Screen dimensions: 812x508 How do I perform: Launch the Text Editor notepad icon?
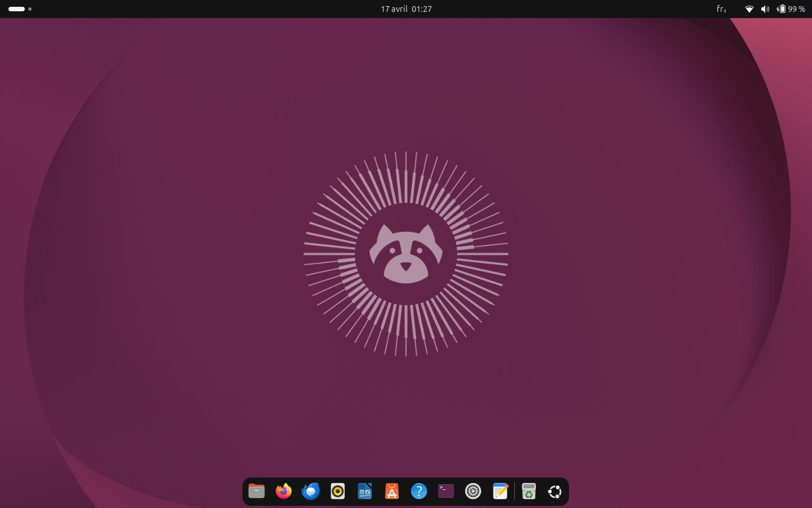pos(501,491)
